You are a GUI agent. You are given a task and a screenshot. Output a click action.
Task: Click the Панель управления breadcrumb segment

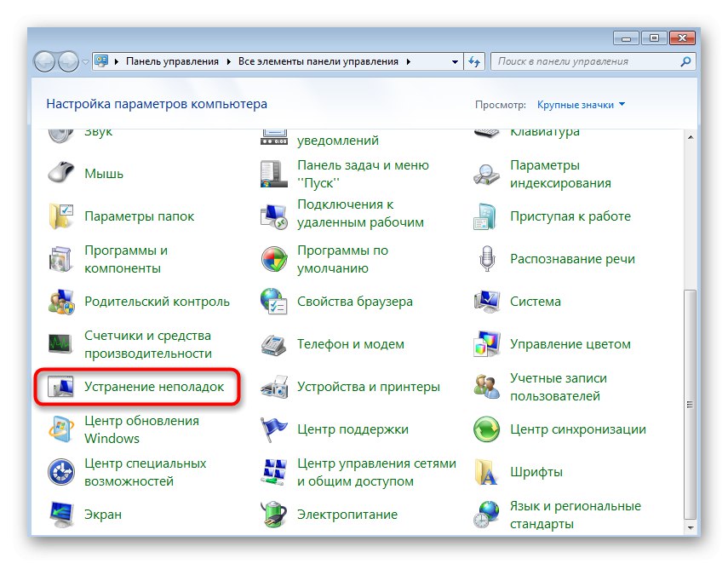[x=172, y=61]
